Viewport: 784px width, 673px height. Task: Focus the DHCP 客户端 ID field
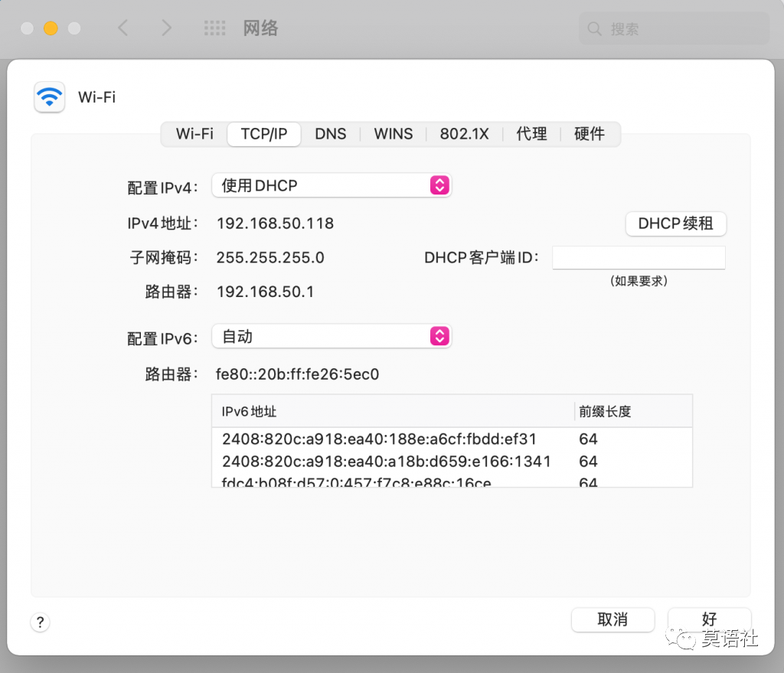tap(639, 257)
